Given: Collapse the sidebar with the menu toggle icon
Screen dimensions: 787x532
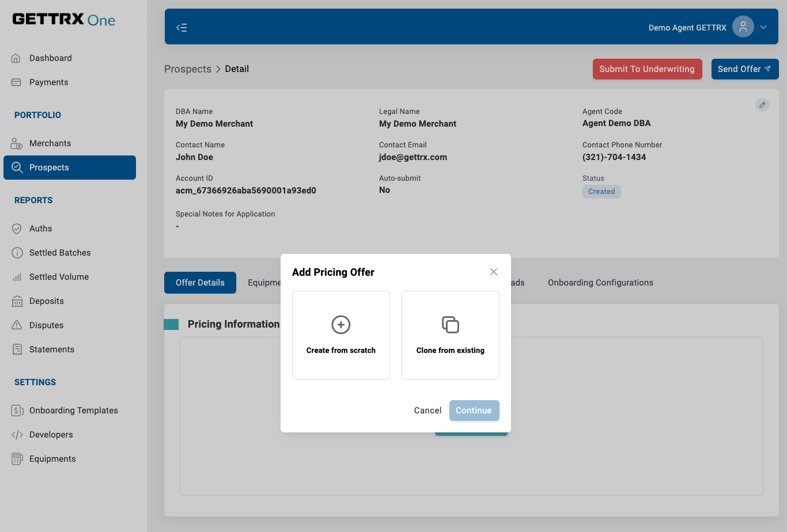Looking at the screenshot, I should tap(181, 28).
